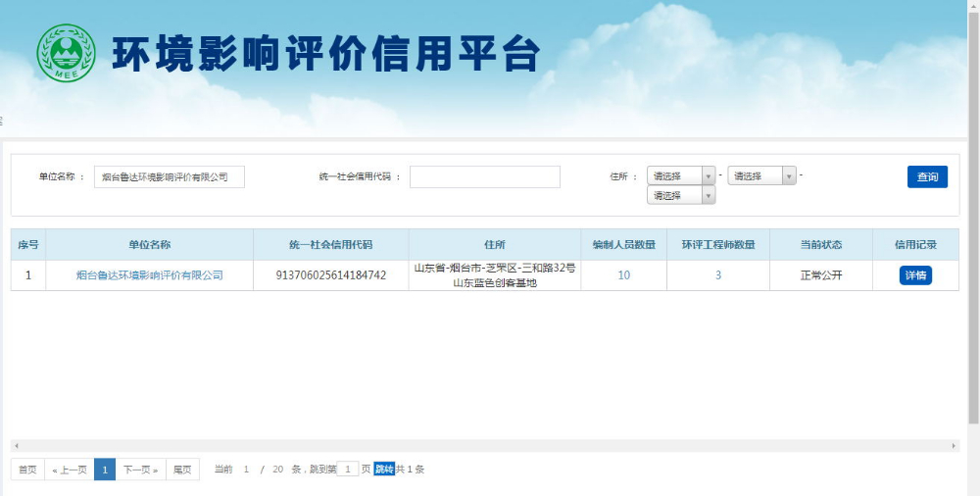This screenshot has width=980, height=496.
Task: Click the horizontal scrollbar right arrow
Action: 955,446
